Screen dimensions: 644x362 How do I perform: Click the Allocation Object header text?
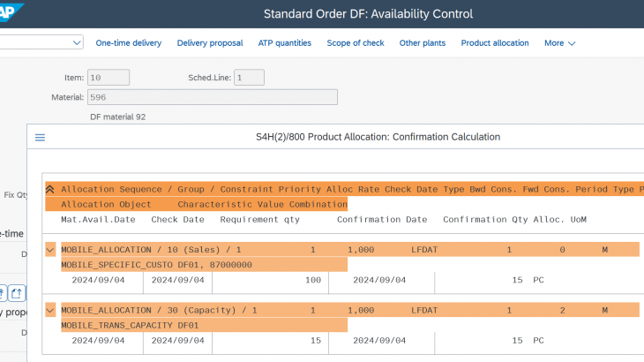tap(106, 205)
